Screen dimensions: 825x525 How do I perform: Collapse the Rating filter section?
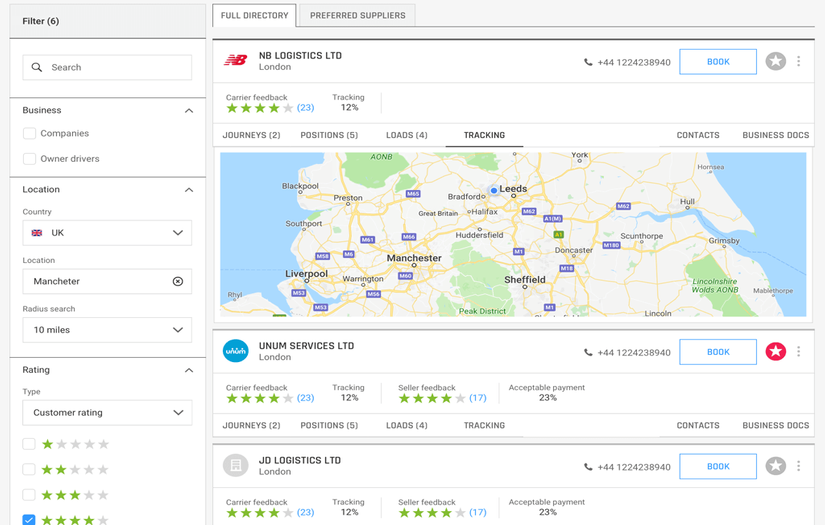pos(189,370)
